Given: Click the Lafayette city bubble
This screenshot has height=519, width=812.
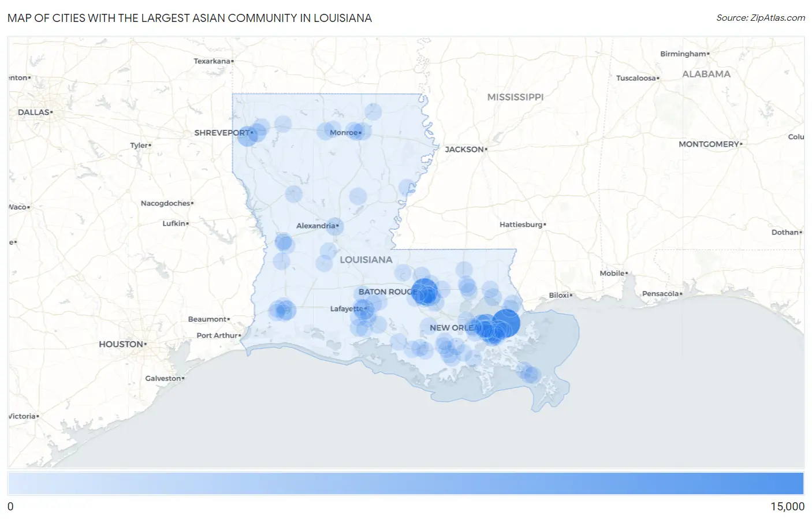Looking at the screenshot, I should (x=363, y=309).
